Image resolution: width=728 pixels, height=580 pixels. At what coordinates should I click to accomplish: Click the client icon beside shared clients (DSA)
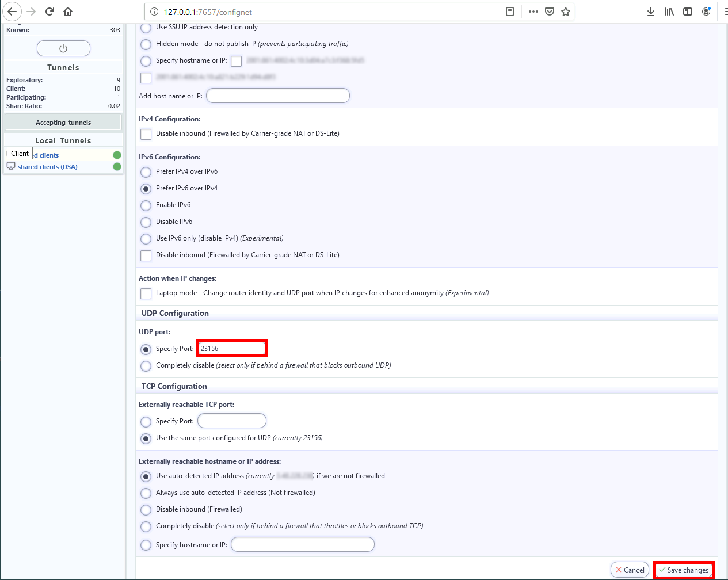pos(11,166)
